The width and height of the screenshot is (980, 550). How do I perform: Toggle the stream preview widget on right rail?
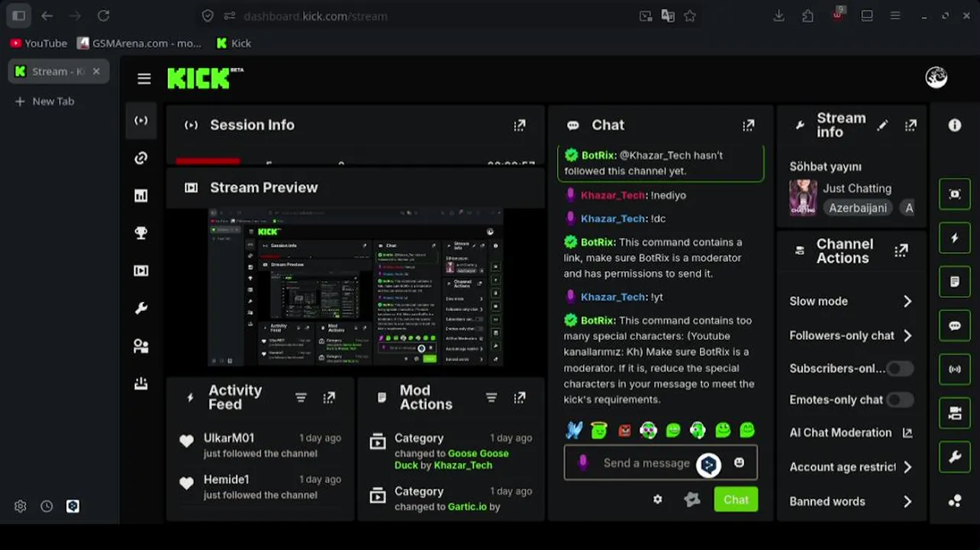click(x=955, y=195)
